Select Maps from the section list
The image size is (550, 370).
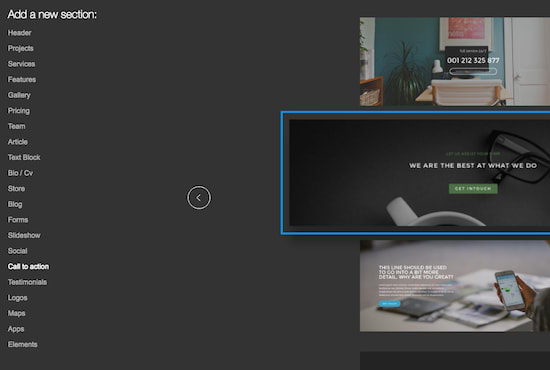[16, 313]
